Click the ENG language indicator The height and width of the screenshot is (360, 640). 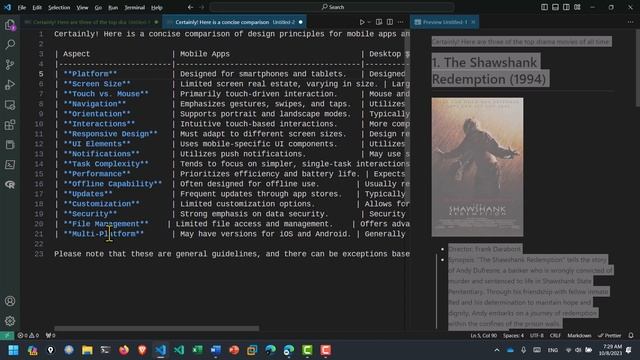coord(553,350)
